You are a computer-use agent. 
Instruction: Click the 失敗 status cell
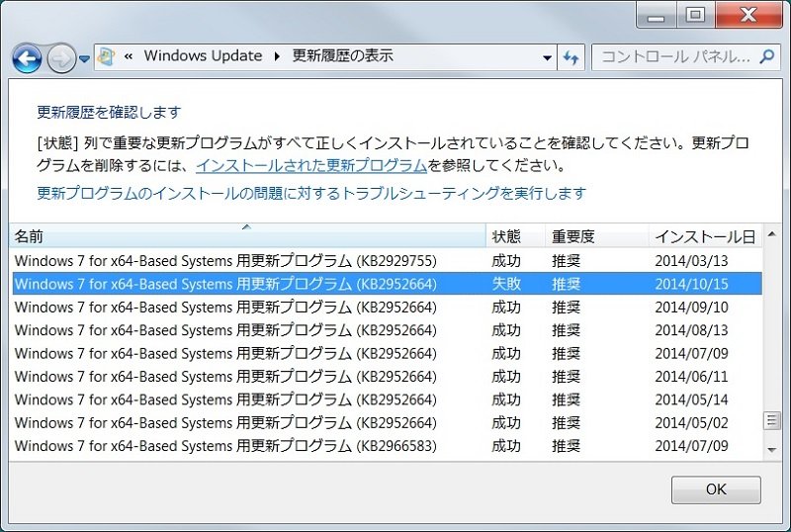506,284
